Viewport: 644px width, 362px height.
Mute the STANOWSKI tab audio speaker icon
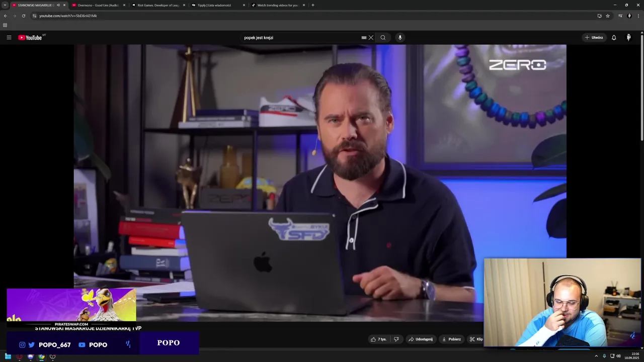click(x=58, y=5)
